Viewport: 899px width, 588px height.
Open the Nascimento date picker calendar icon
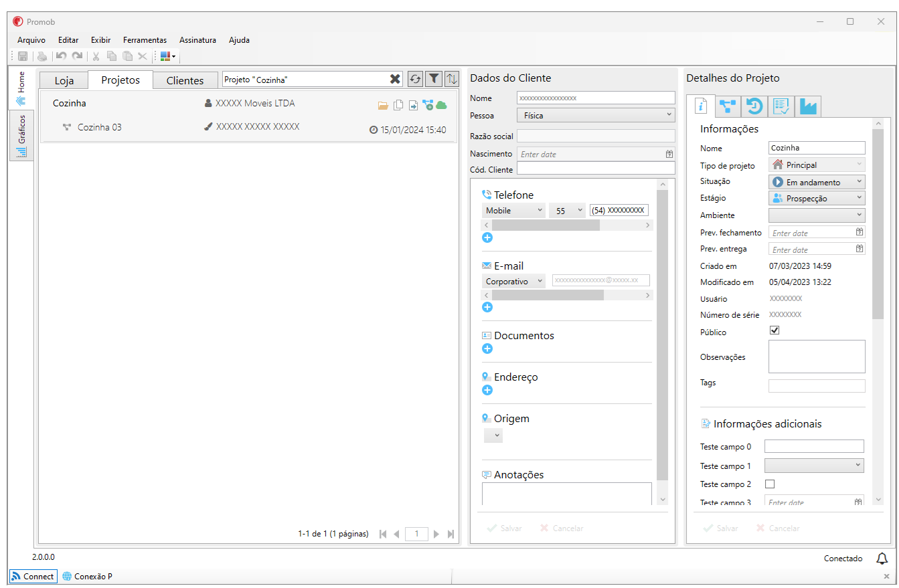(669, 154)
